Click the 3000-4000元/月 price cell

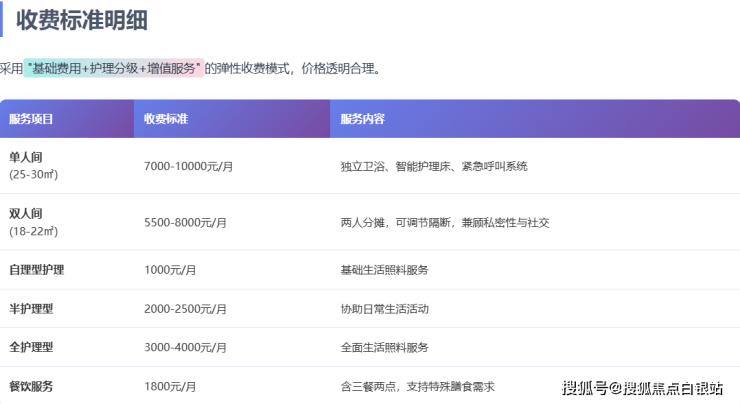pos(186,347)
